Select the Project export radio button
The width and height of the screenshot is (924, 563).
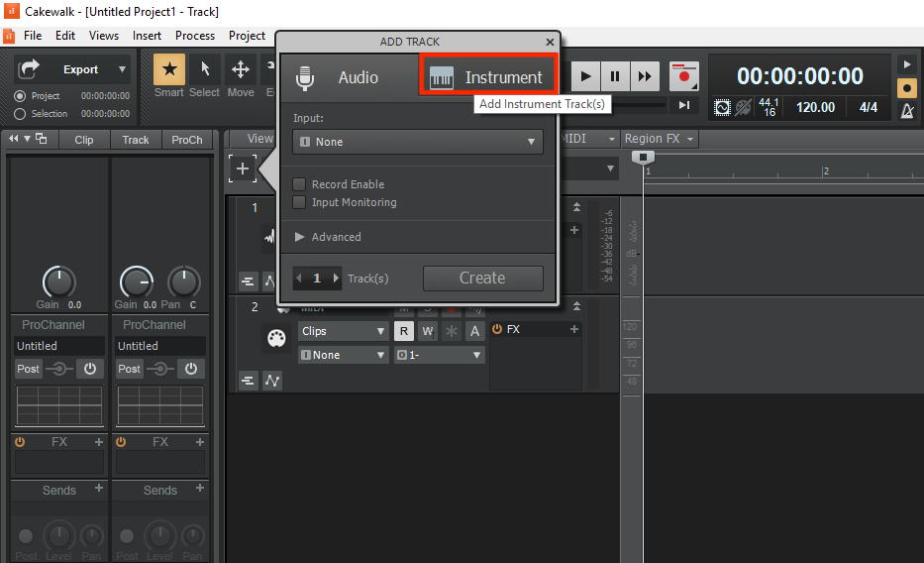(x=20, y=95)
